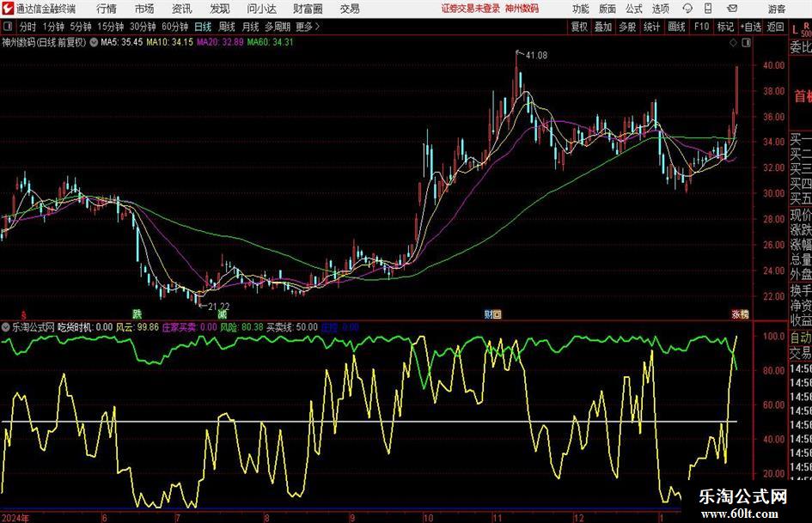
Task: Click the 返回 button
Action: click(775, 27)
